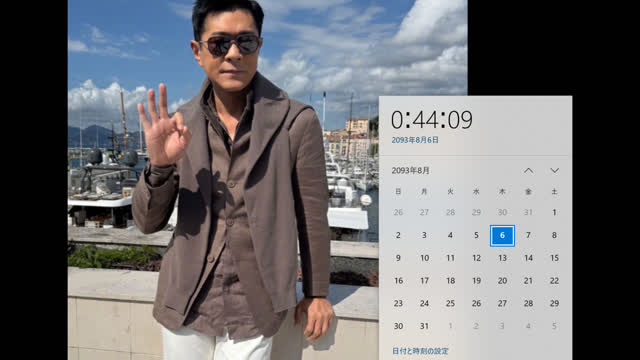Viewport: 640px width, 360px height.
Task: Click the 2093年8月6日 date link
Action: (415, 140)
